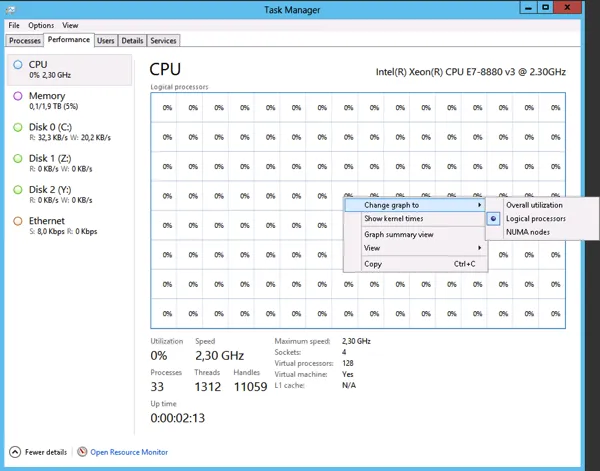This screenshot has height=471, width=600.
Task: Switch to the Services tab
Action: click(163, 41)
